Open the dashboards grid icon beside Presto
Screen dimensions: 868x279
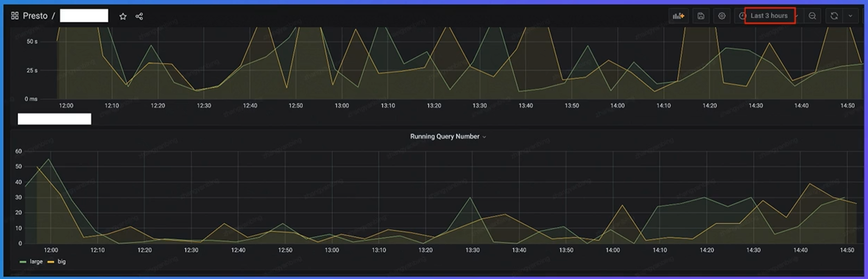pos(15,16)
